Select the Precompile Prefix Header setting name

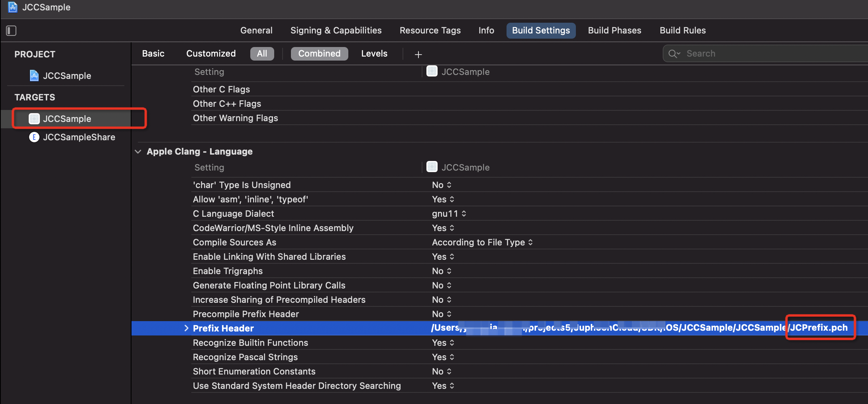click(x=245, y=314)
